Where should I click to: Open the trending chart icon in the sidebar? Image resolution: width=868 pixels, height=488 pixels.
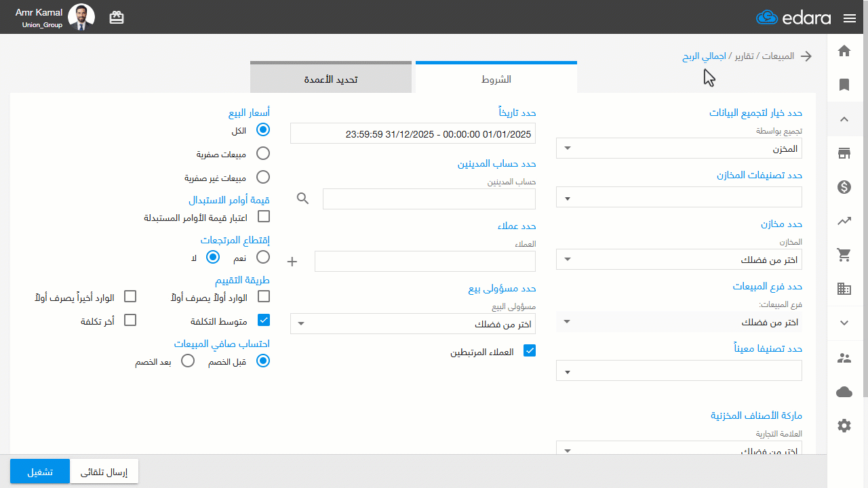coord(844,221)
